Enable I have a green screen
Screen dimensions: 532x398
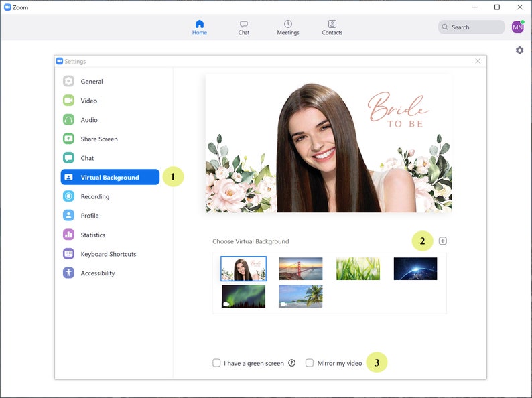216,363
